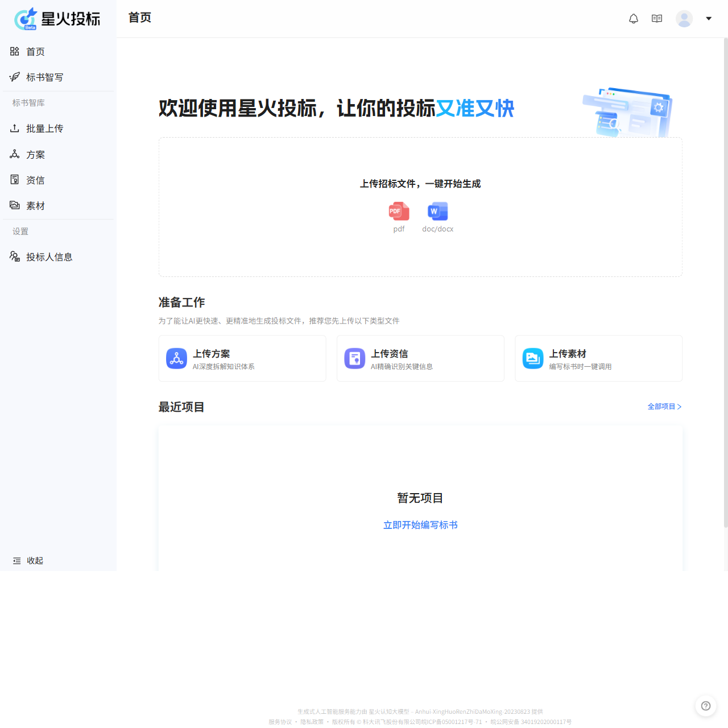Select the 批量上传 upload icon in sidebar
This screenshot has height=728, width=728.
tap(14, 129)
